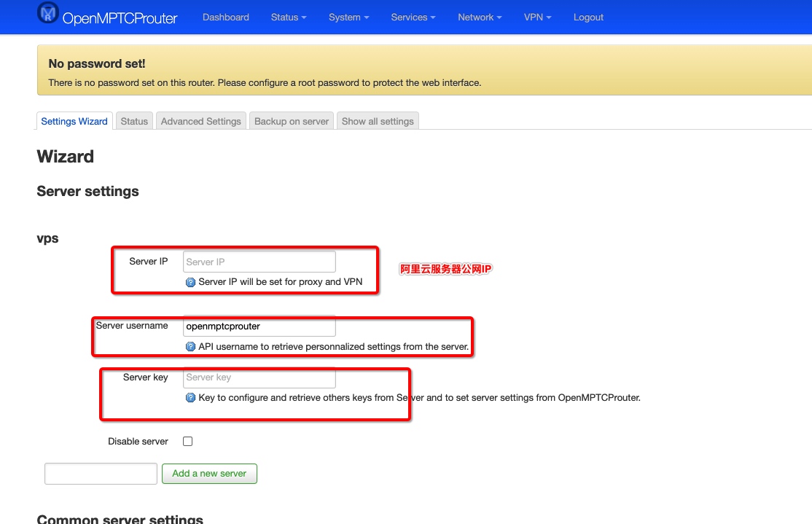The height and width of the screenshot is (524, 812).
Task: Click the OpenMPTCProuter brand title link
Action: [x=120, y=18]
